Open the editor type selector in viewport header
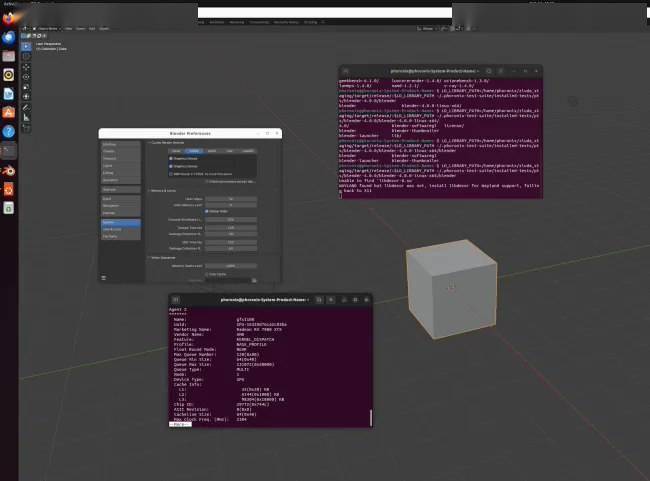Image resolution: width=650 pixels, height=481 pixels. (25, 29)
